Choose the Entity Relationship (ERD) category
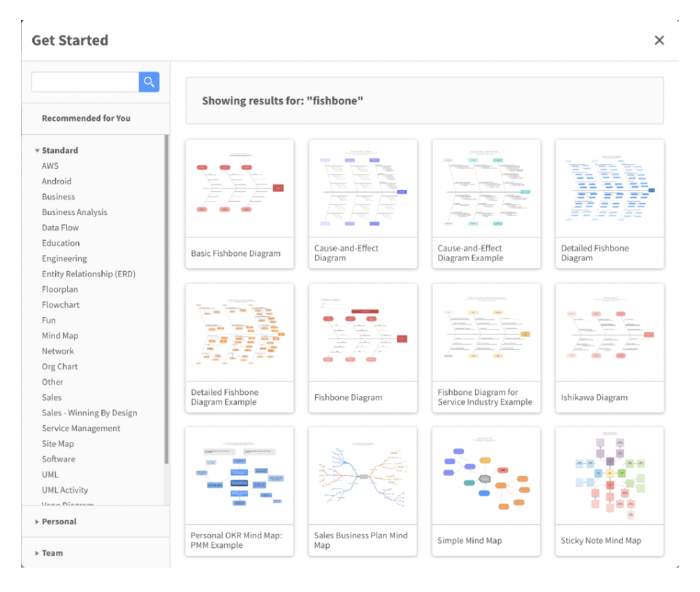The width and height of the screenshot is (700, 592). (x=89, y=274)
